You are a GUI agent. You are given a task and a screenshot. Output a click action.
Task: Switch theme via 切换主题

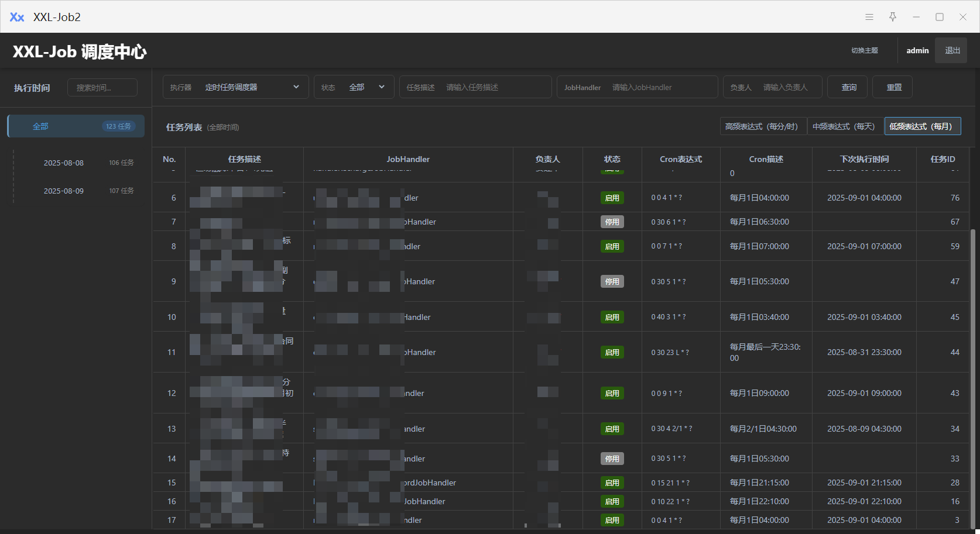865,50
